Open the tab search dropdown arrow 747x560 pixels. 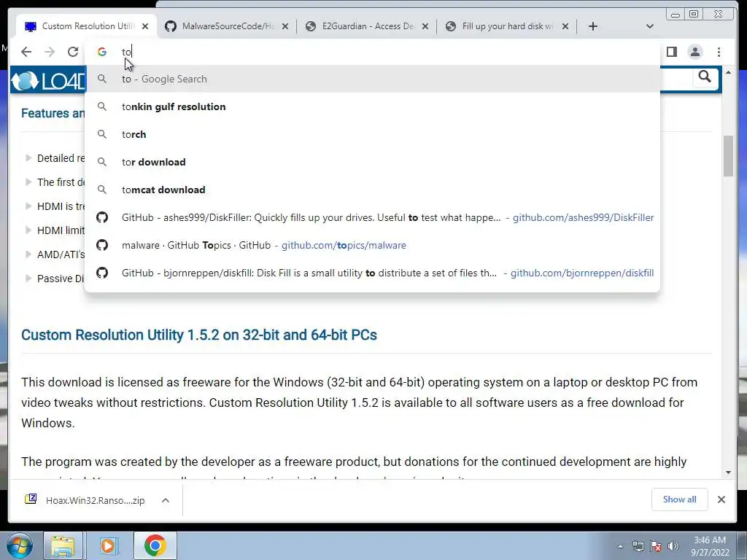[x=650, y=26]
